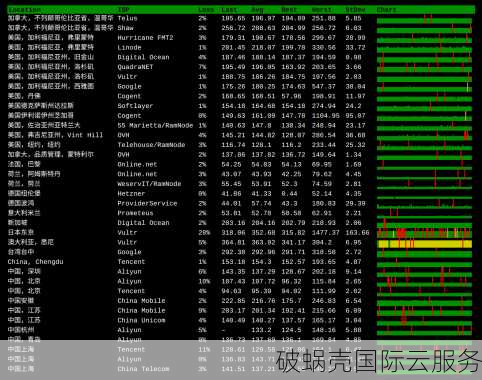Viewport: 482px width, 380px height.
Task: Click the last value 94.03
Action: [231, 291]
